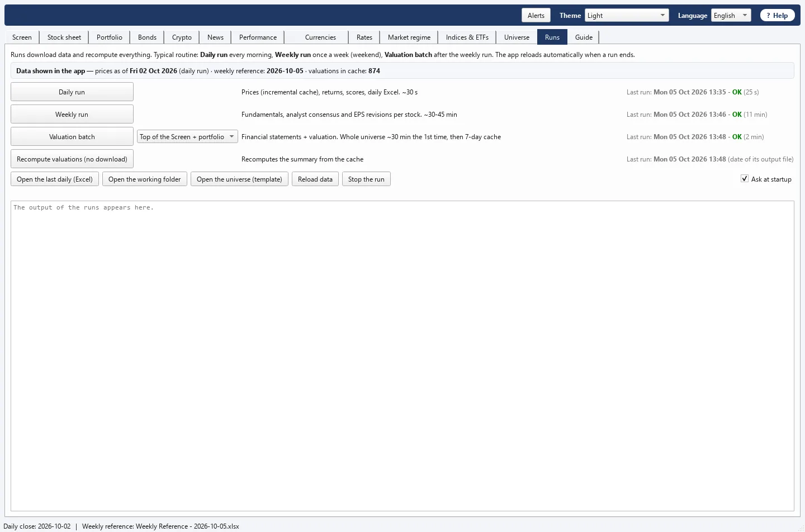Select the Bonds tab
Screen dimensions: 805x532
pos(147,37)
